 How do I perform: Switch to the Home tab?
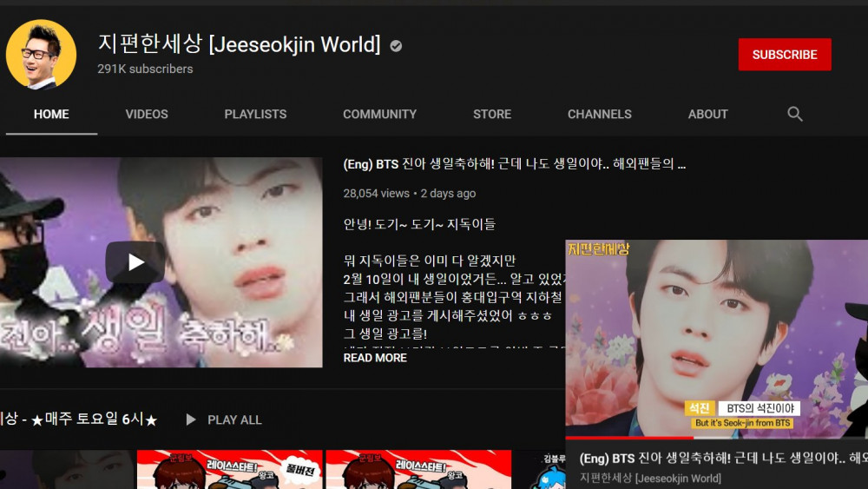pyautogui.click(x=51, y=114)
